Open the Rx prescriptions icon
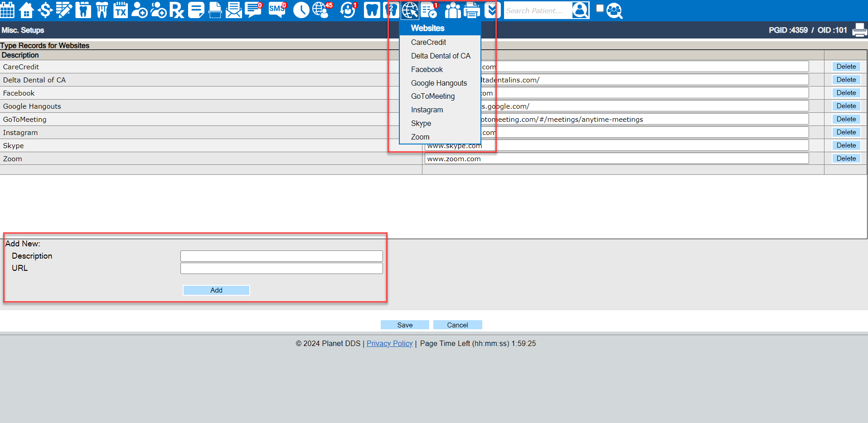This screenshot has width=868, height=423. pyautogui.click(x=177, y=10)
